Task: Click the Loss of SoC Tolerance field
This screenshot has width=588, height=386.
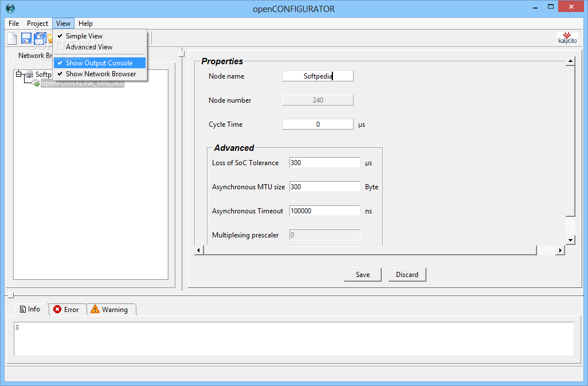Action: (x=325, y=163)
